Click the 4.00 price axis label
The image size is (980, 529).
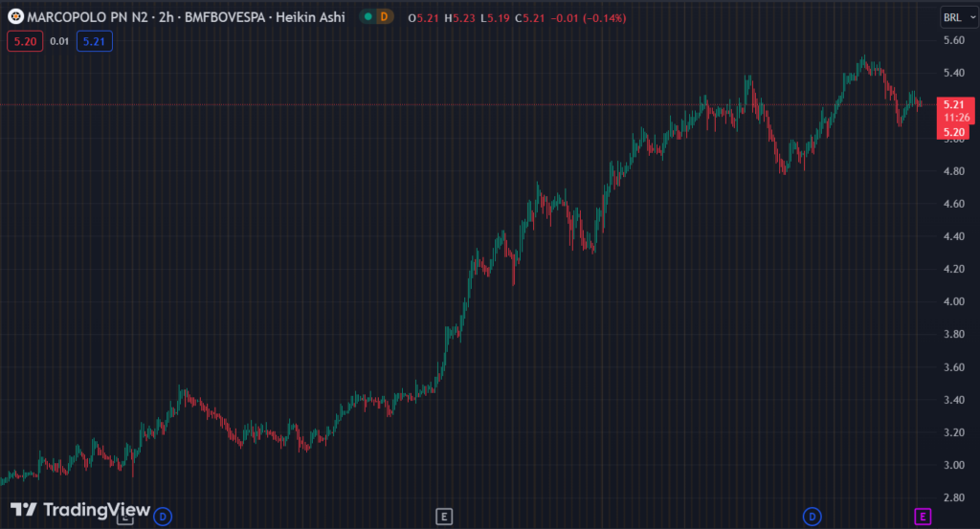click(x=954, y=301)
